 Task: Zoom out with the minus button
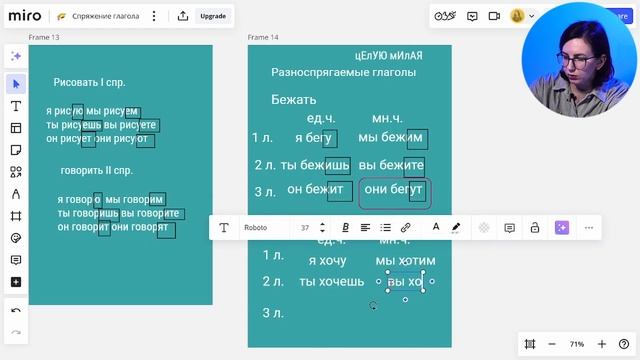click(552, 344)
